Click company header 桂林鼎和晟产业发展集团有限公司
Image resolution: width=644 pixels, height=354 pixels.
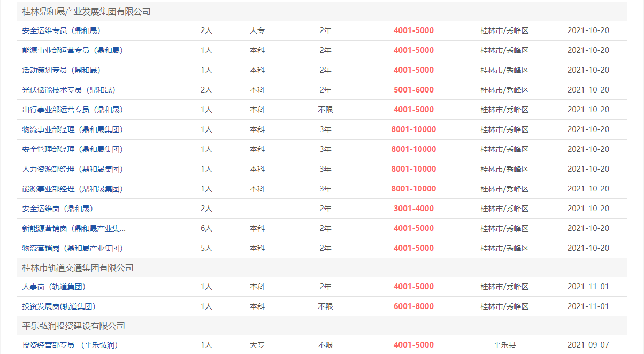(x=87, y=11)
